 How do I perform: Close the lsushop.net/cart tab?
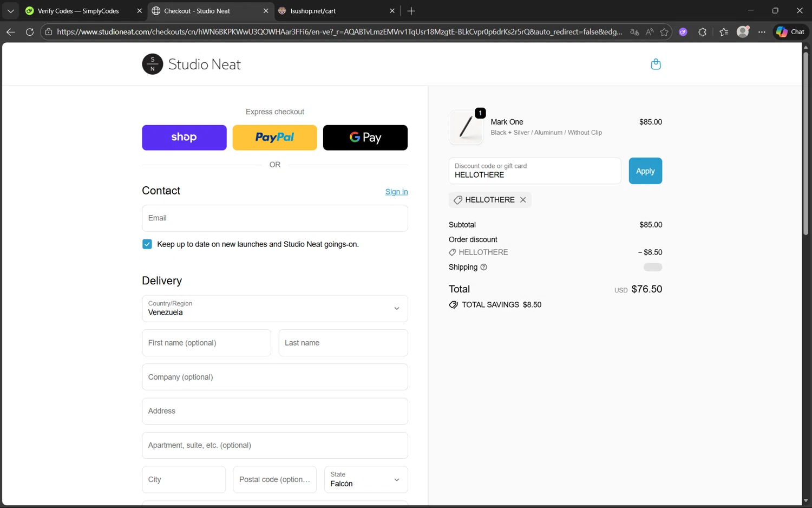pyautogui.click(x=392, y=11)
